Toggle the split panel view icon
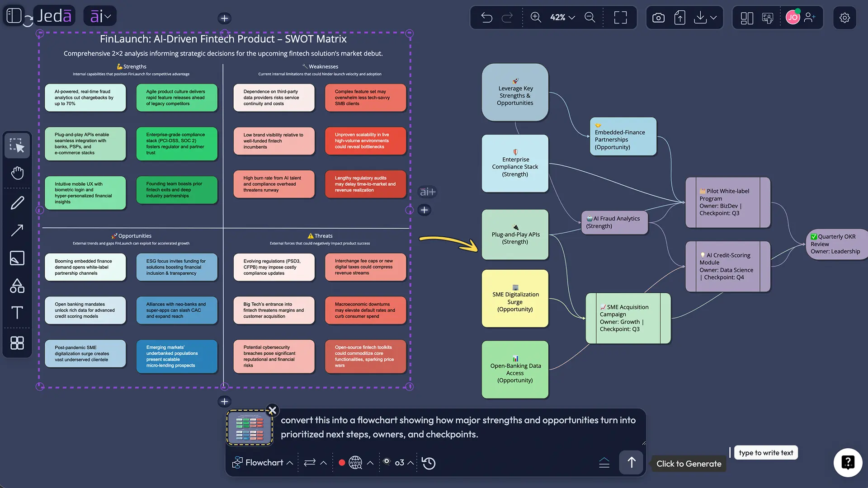The image size is (868, 488). click(x=747, y=18)
